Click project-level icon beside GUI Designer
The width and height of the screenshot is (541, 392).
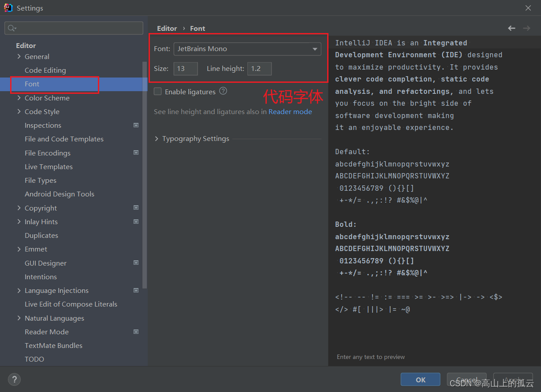136,263
